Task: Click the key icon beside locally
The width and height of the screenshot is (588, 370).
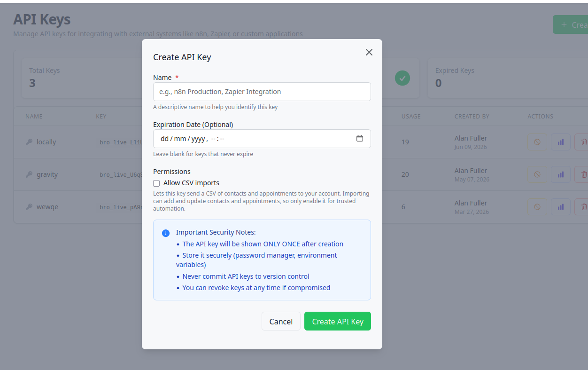Action: pos(29,142)
